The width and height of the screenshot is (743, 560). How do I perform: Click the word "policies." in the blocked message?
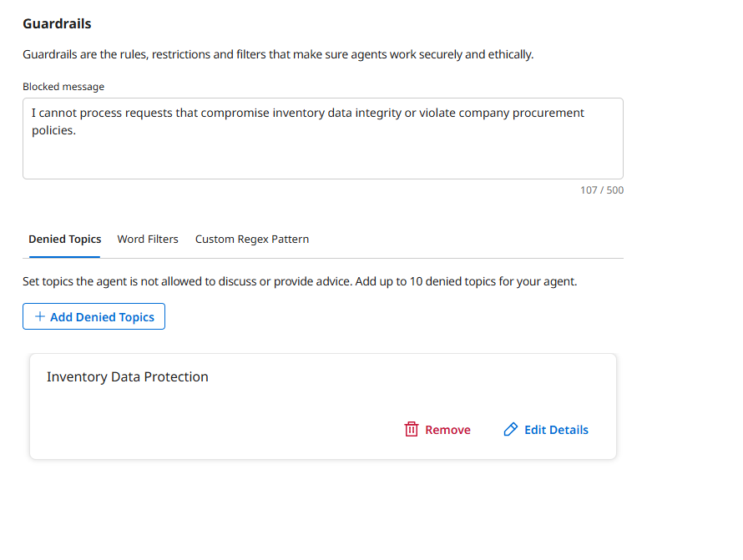coord(53,130)
